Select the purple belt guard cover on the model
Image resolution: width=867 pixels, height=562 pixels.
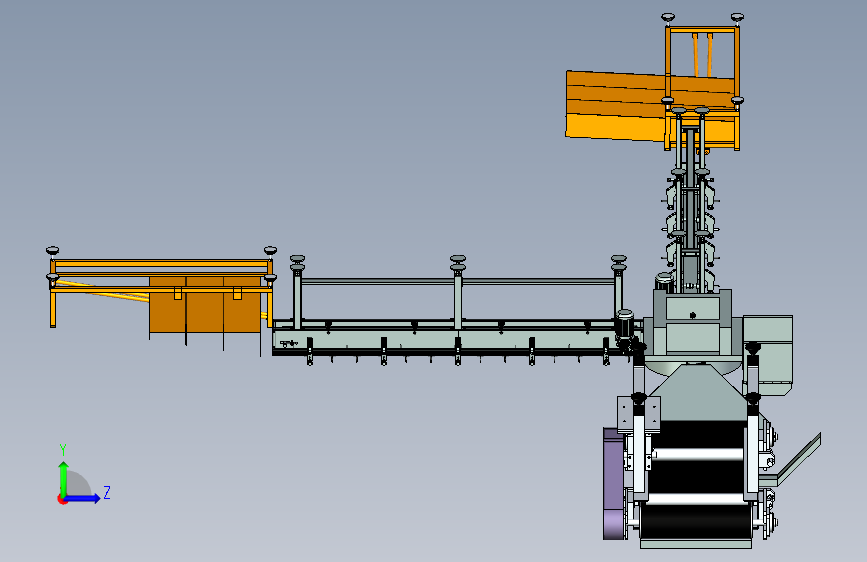(x=614, y=483)
